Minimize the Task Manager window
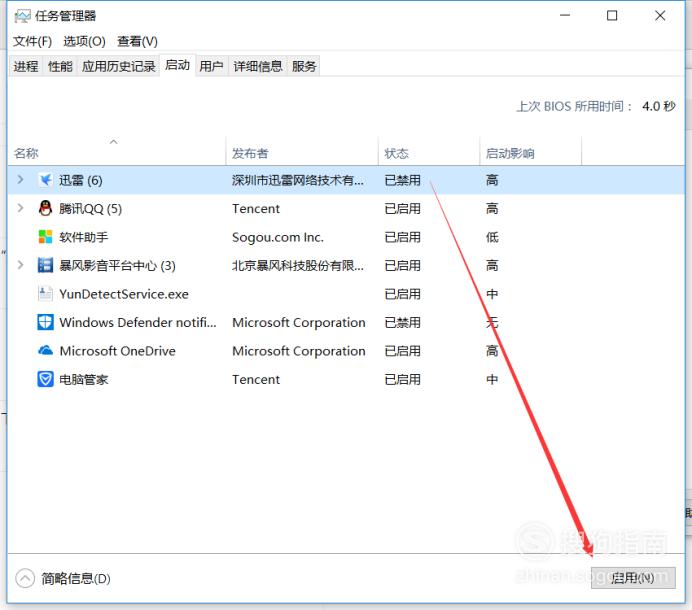This screenshot has height=610, width=692. point(565,15)
